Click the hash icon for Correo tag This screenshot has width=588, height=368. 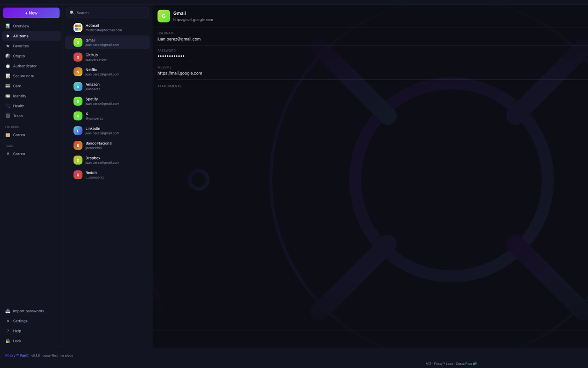[8, 154]
